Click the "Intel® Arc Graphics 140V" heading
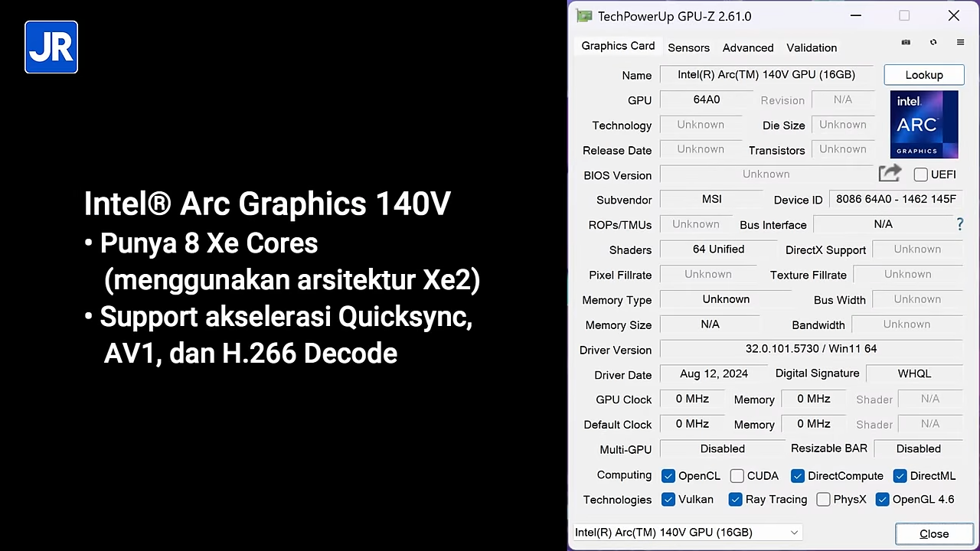Viewport: 980px width, 551px height. [x=267, y=204]
